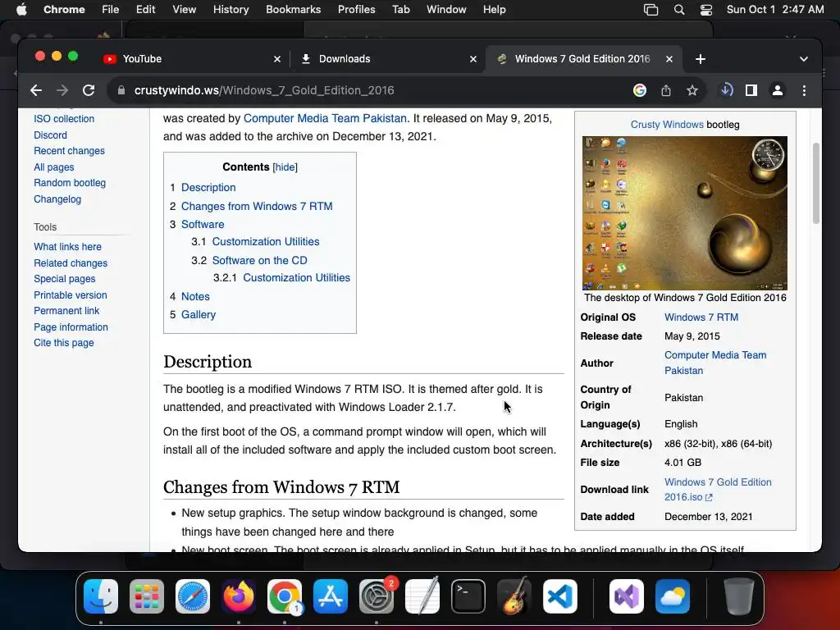Open the Weather app in the Dock

click(x=673, y=596)
